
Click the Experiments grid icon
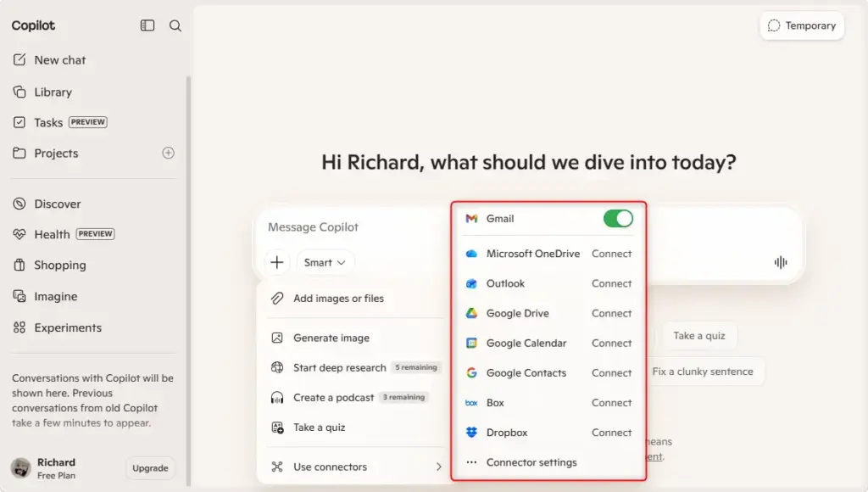click(x=19, y=327)
